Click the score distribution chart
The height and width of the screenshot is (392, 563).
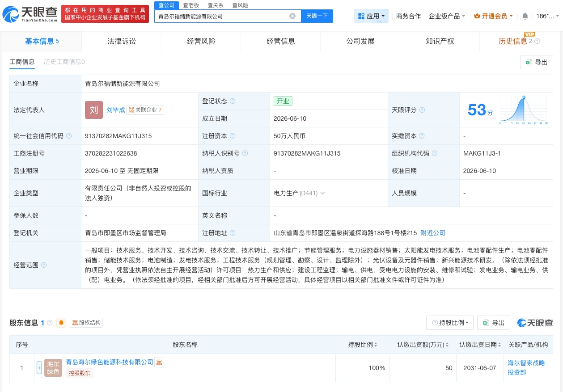click(x=524, y=110)
